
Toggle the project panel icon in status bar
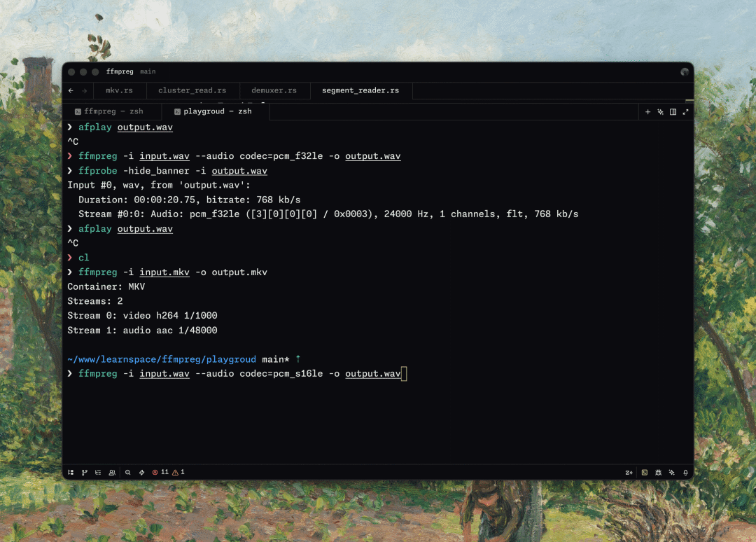71,473
